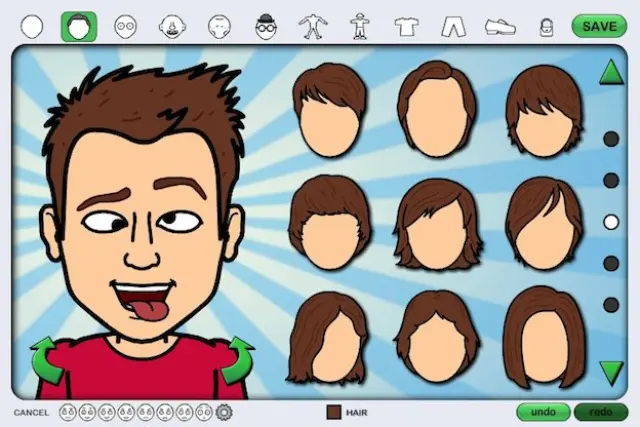
Task: Open the pants category icon
Action: click(x=453, y=27)
